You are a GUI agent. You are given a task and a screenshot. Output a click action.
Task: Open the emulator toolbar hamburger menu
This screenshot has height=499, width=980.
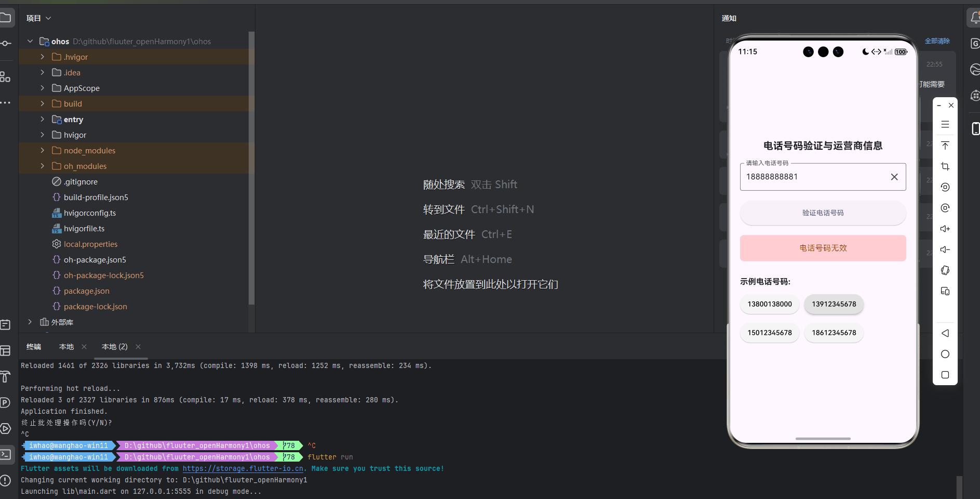(945, 125)
